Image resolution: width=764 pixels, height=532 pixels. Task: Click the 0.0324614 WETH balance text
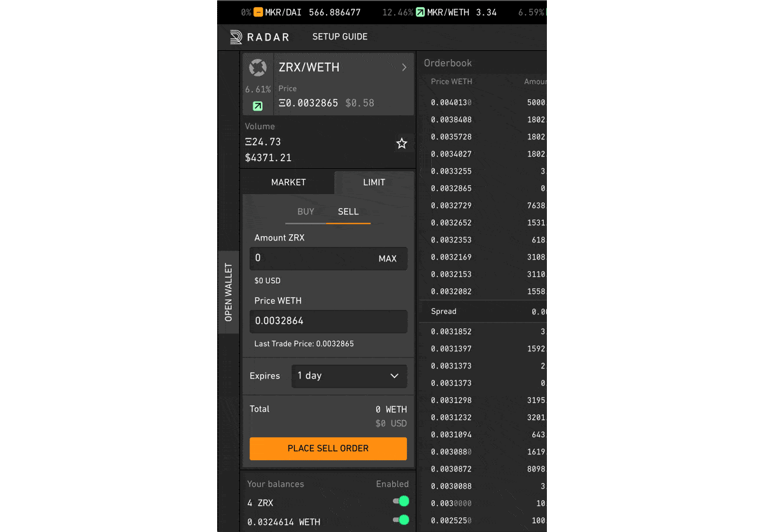point(284,522)
